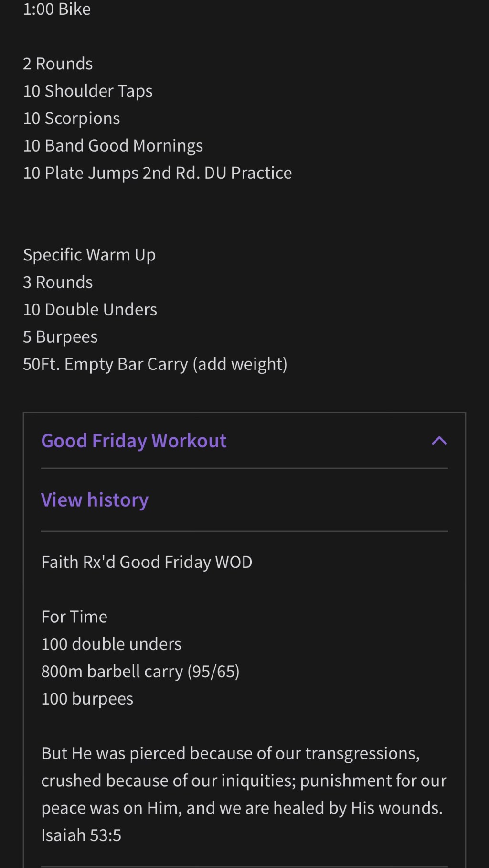Screen dimensions: 489x868
Task: Collapse the Good Friday Workout section chevron
Action: 439,441
